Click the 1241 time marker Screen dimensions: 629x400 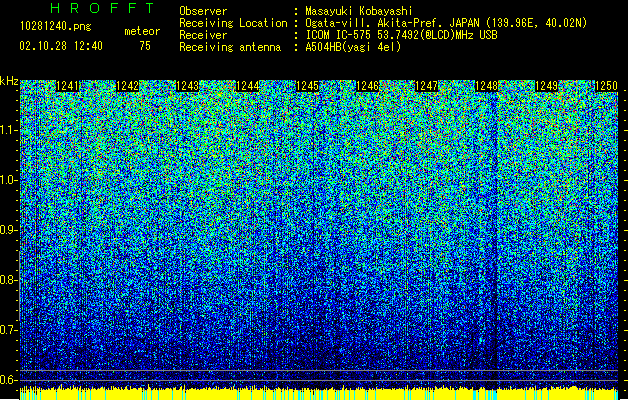click(x=68, y=86)
